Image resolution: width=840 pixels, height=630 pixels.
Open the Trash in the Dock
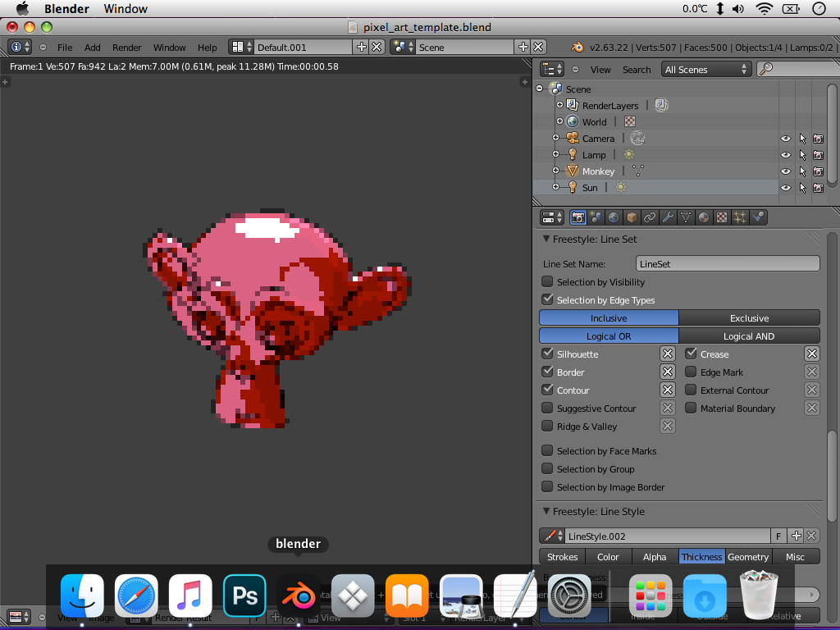point(759,595)
